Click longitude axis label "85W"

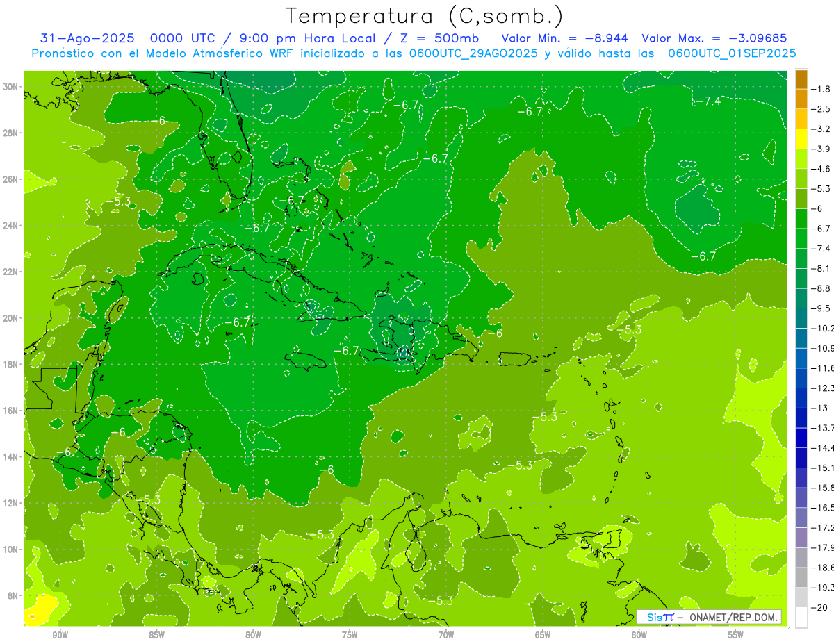tap(157, 635)
